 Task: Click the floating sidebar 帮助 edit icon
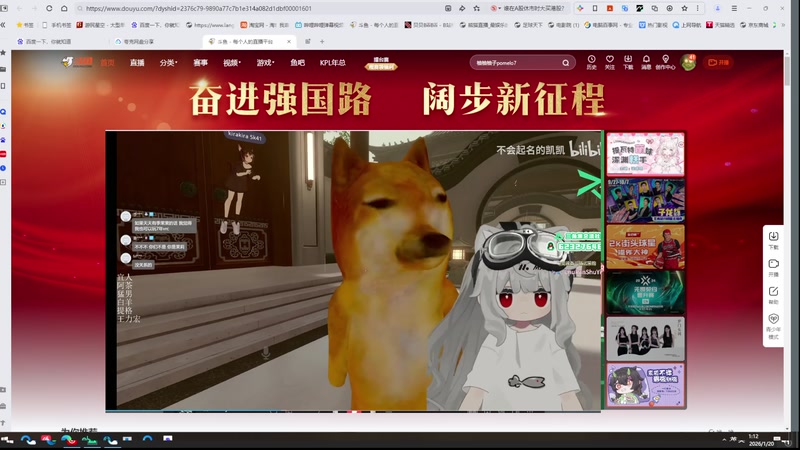click(773, 295)
